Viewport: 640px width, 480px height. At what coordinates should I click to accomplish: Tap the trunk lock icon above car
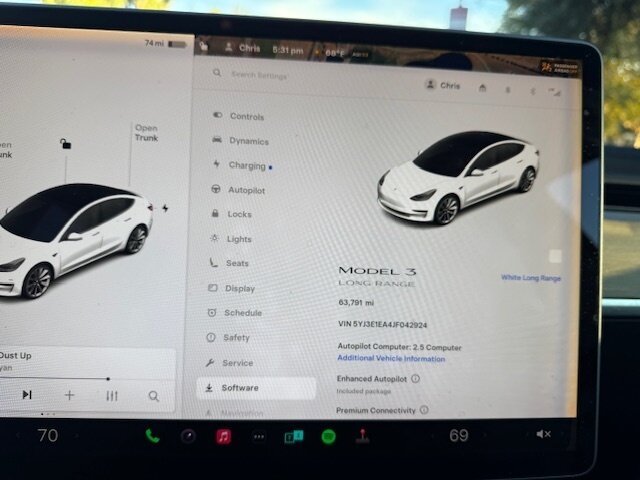click(65, 144)
